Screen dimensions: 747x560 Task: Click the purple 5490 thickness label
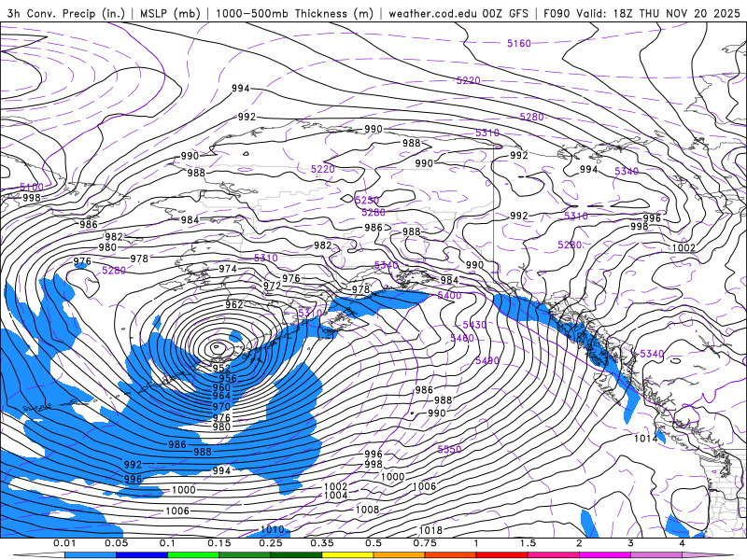tap(487, 361)
